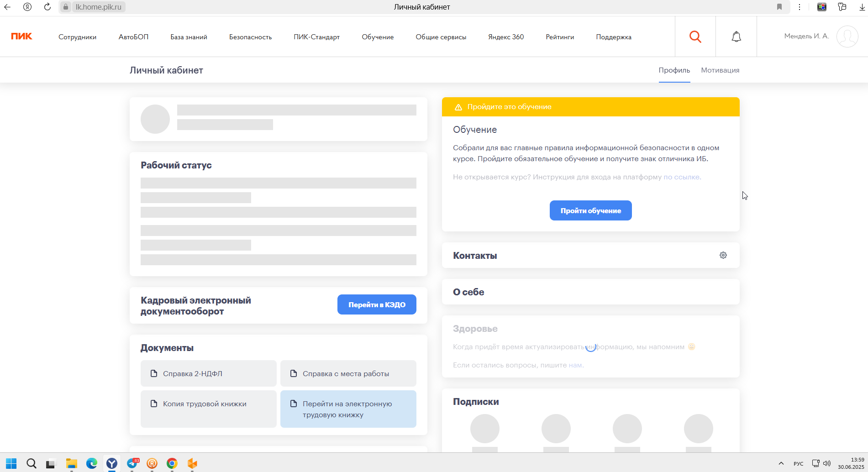Open Google Chrome from taskbar
This screenshot has height=472, width=868.
172,463
